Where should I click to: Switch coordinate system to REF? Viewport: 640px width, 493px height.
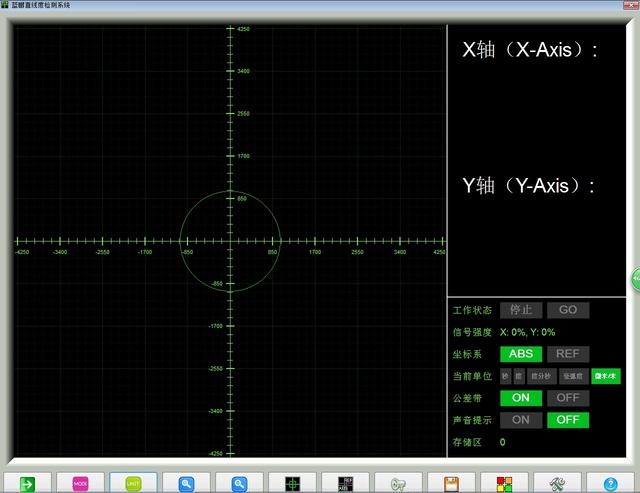point(567,354)
